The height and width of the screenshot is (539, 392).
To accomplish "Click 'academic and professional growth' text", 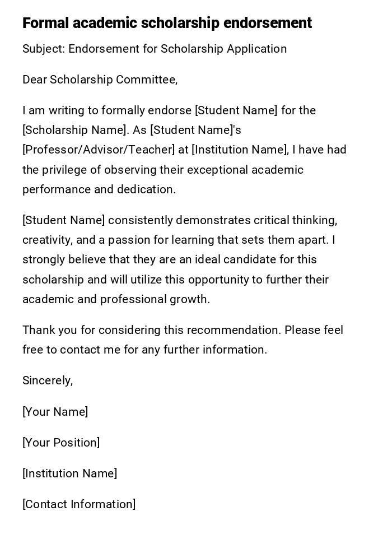I will coord(115,299).
